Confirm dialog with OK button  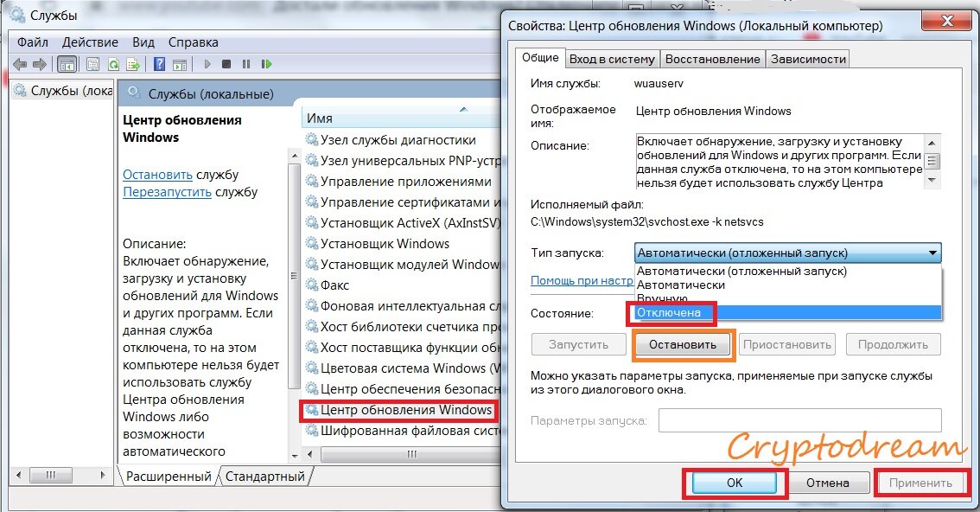click(x=735, y=483)
